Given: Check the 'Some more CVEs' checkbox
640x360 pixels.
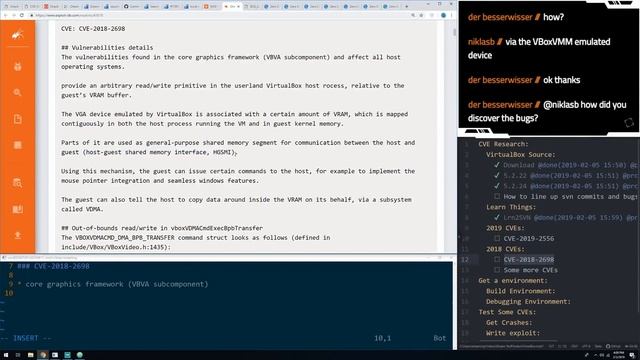Looking at the screenshot, I should click(497, 270).
